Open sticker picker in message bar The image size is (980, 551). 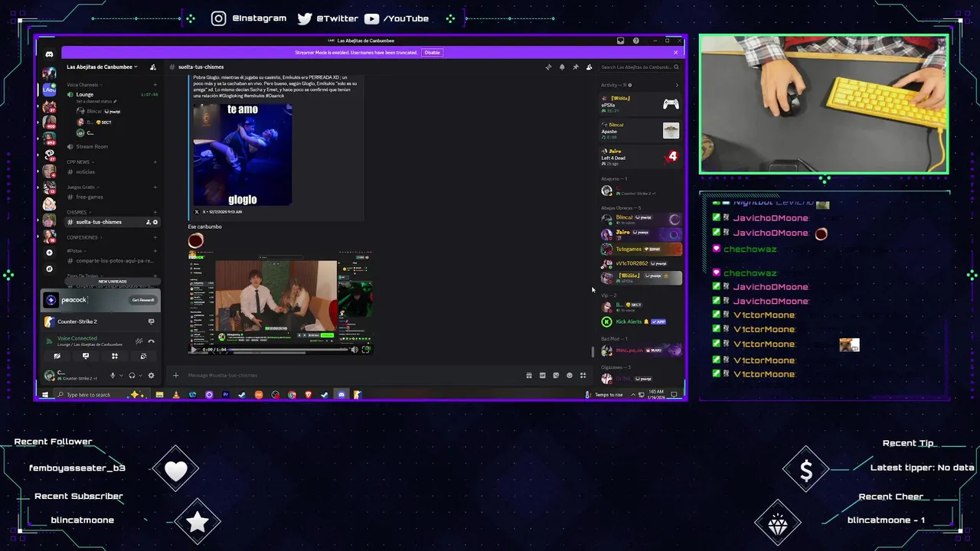point(556,375)
